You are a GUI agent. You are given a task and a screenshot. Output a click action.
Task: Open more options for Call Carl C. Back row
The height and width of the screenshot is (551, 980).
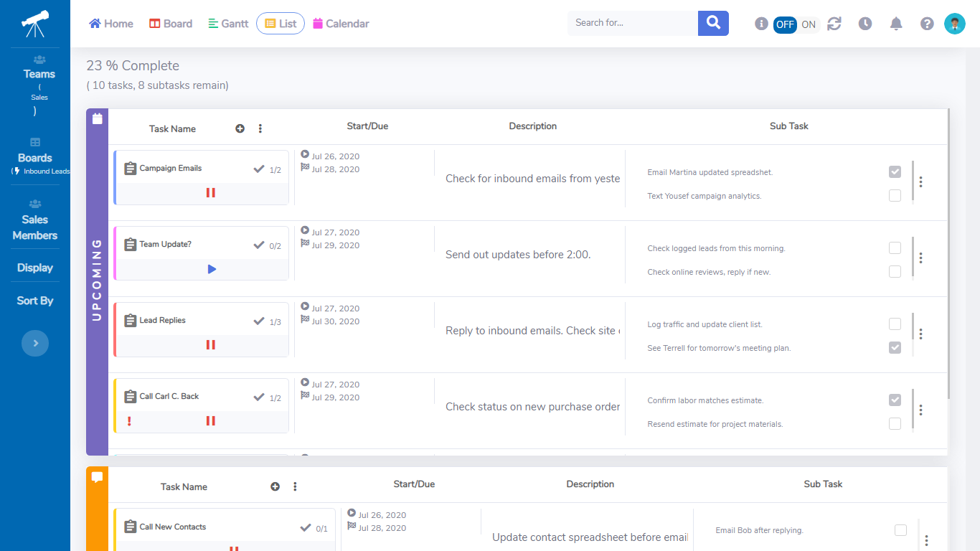[x=921, y=410]
